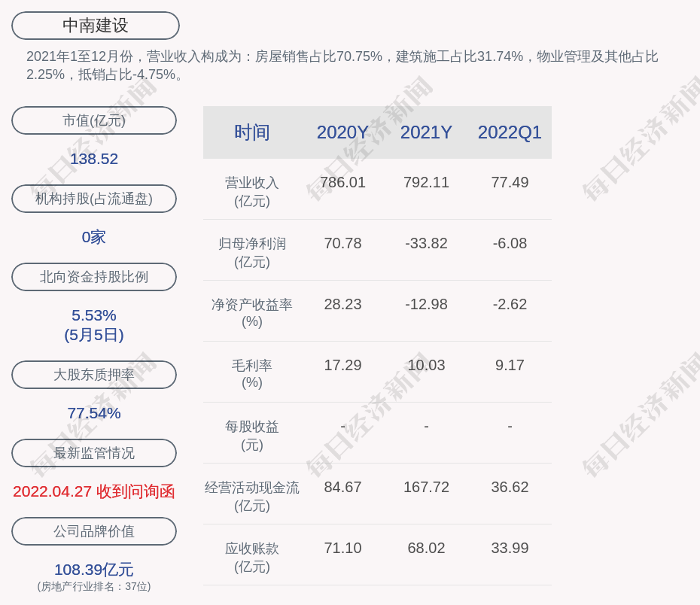Select ROE cell -2.62
Screen dimensions: 700x605
tap(510, 304)
